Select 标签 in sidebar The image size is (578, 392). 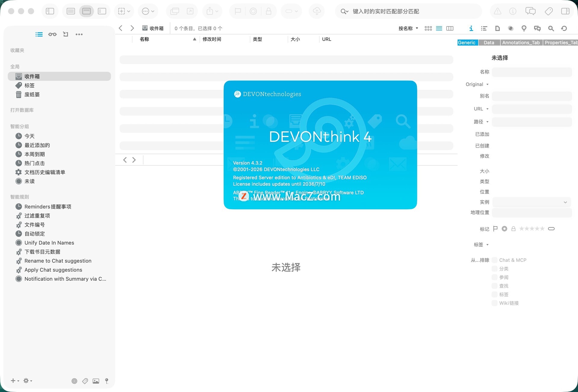pyautogui.click(x=59, y=85)
